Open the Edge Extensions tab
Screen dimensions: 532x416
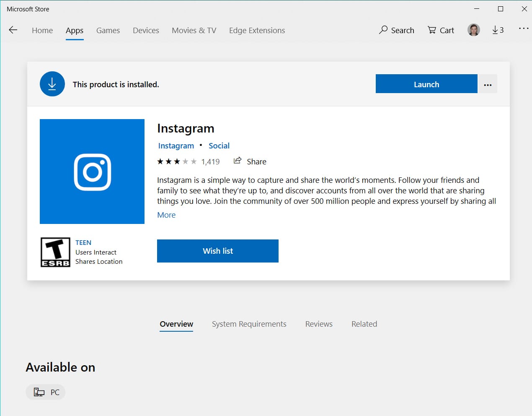257,30
